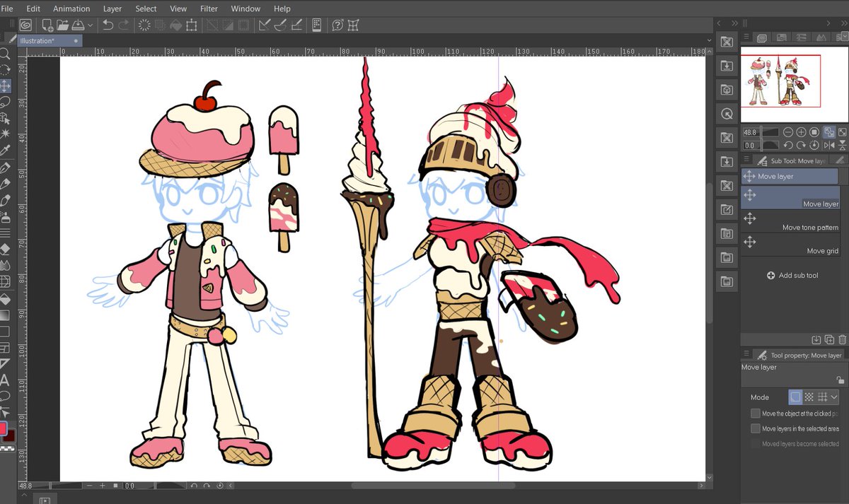Select the Text tool
Image resolution: width=849 pixels, height=504 pixels.
click(x=5, y=380)
